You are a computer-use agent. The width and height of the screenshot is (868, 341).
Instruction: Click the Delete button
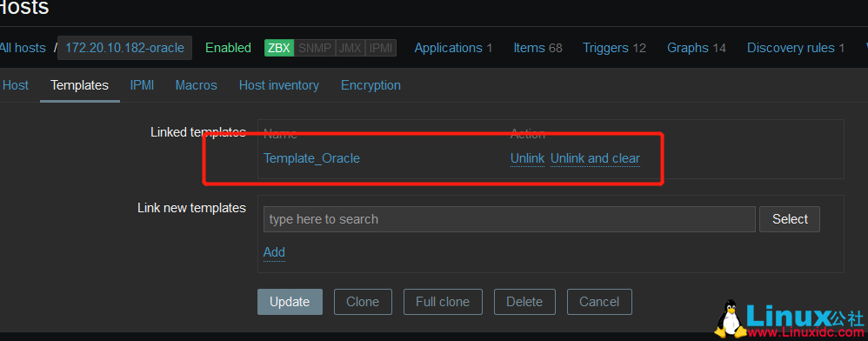(x=524, y=302)
